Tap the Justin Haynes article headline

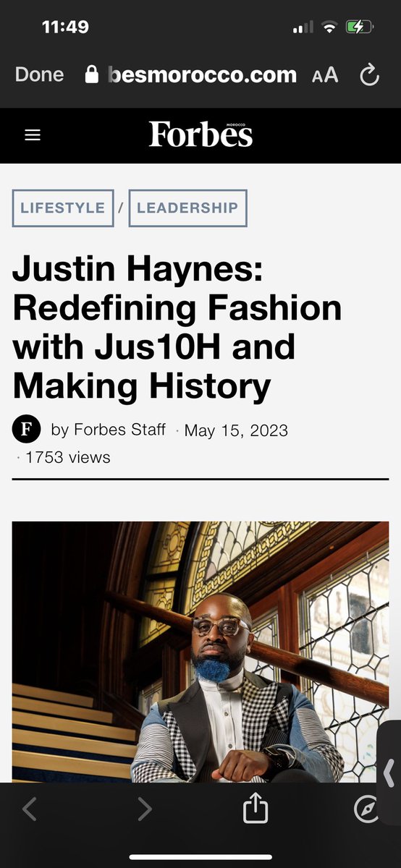point(177,328)
